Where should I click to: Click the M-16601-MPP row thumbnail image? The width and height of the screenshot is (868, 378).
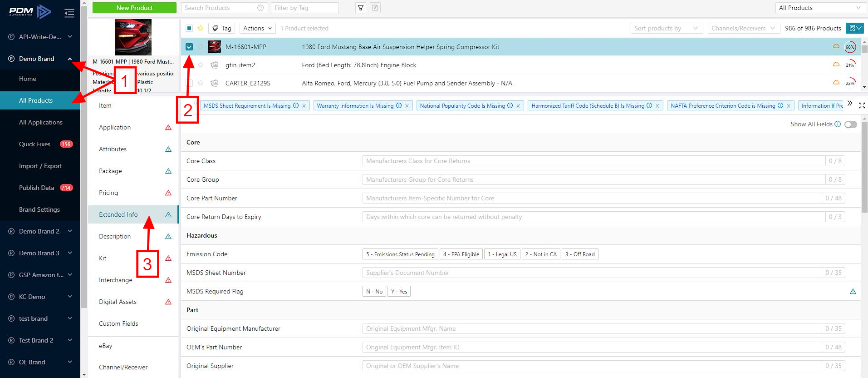215,47
